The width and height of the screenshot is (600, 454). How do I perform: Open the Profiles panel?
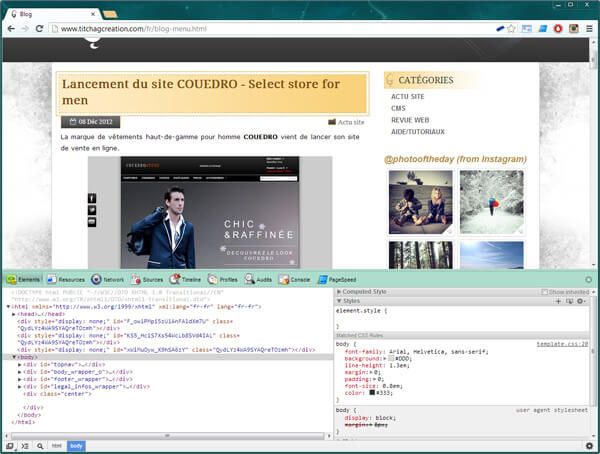pyautogui.click(x=222, y=279)
